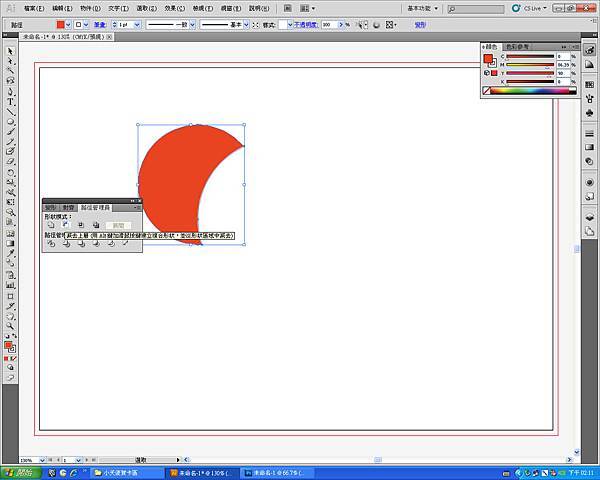
Task: Click the opacity value input field
Action: (x=329, y=25)
